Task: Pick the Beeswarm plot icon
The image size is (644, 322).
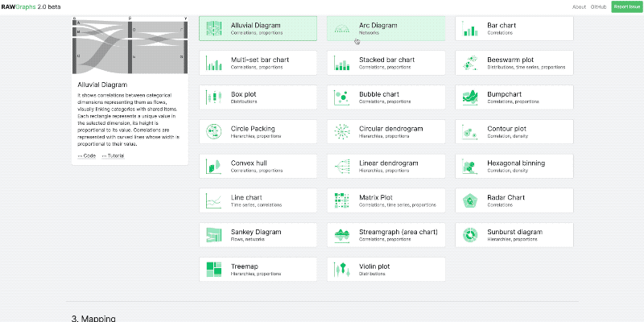Action: [x=470, y=63]
